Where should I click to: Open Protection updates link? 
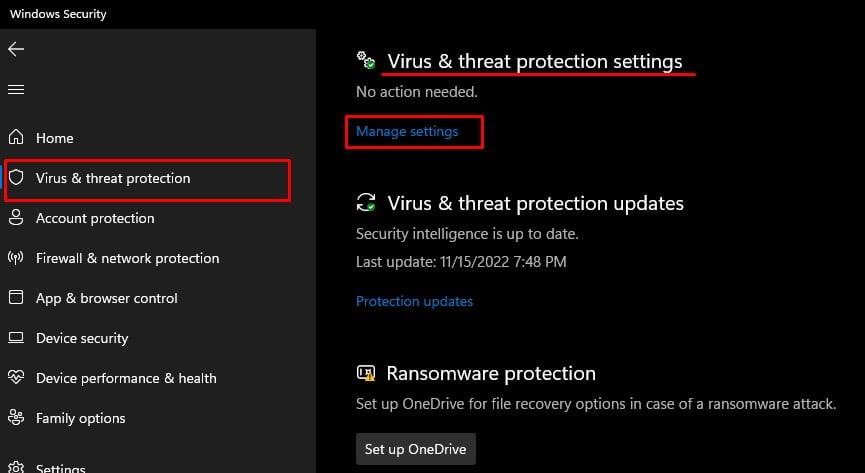(414, 301)
